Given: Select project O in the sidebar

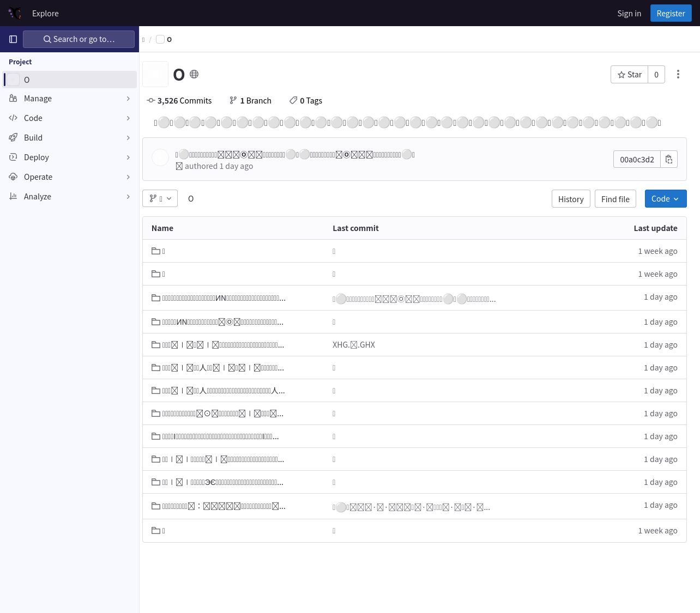Looking at the screenshot, I should click(x=70, y=80).
